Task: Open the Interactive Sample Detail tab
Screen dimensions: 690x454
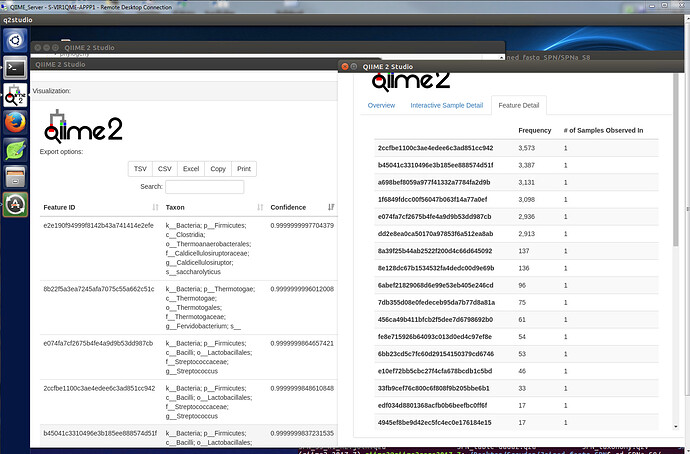Action: (x=446, y=105)
